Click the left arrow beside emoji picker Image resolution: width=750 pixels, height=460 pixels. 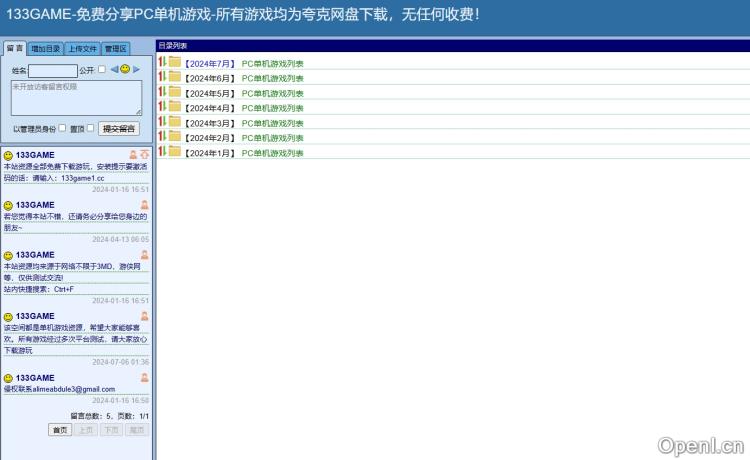click(114, 69)
